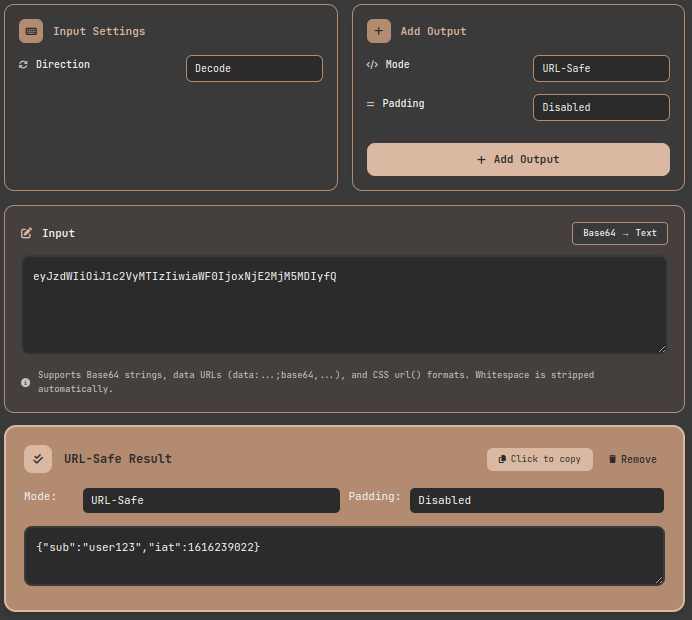Click the trash icon next to Remove
The image size is (692, 620).
(613, 459)
